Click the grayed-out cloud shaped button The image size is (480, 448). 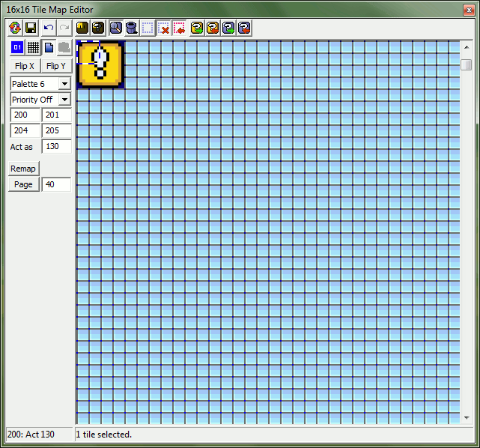(x=64, y=47)
